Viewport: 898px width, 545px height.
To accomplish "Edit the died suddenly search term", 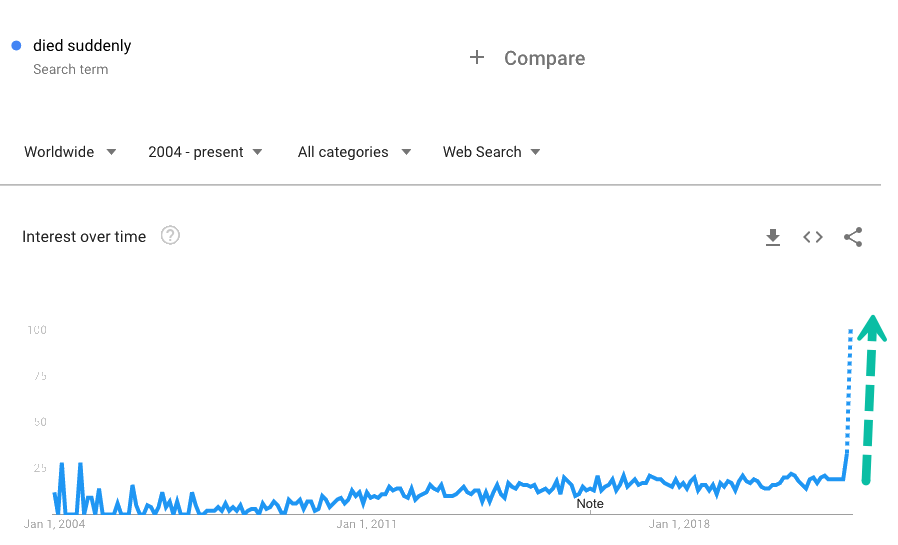I will [x=82, y=45].
